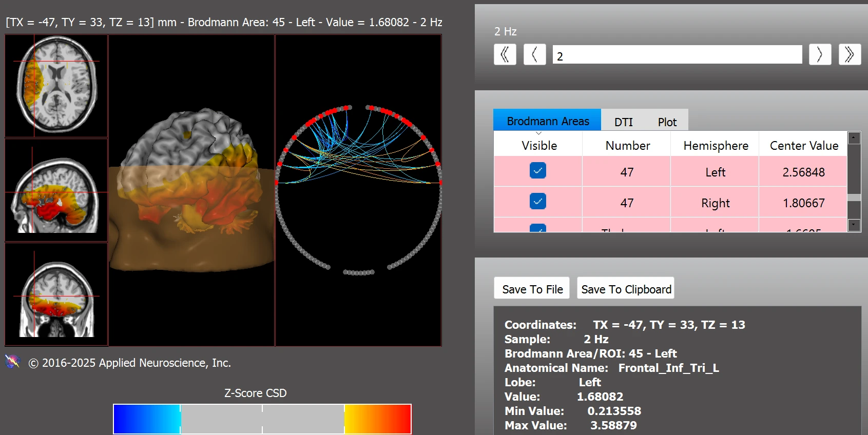Click the Save To File button
The height and width of the screenshot is (435, 868).
pos(532,288)
